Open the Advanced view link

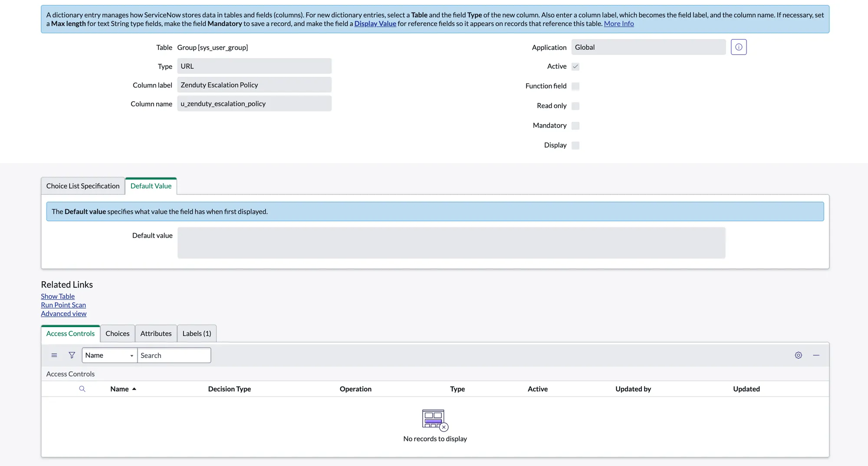(63, 314)
